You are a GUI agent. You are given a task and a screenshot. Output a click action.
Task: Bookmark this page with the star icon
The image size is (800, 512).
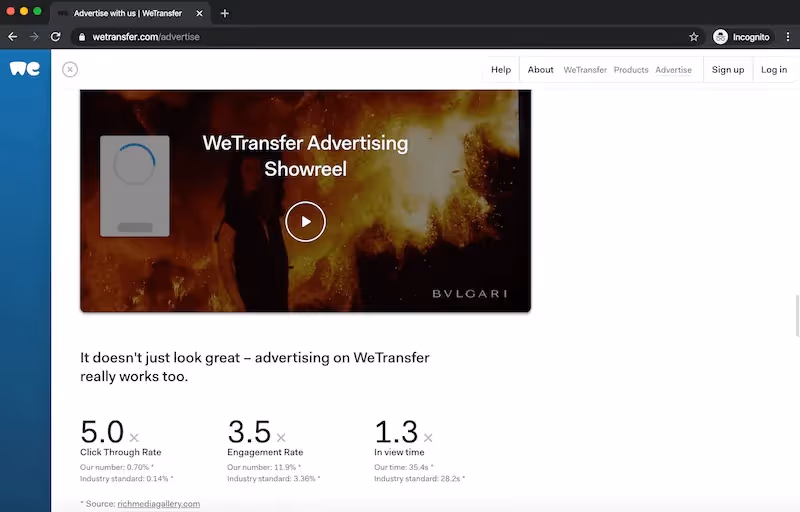693,37
